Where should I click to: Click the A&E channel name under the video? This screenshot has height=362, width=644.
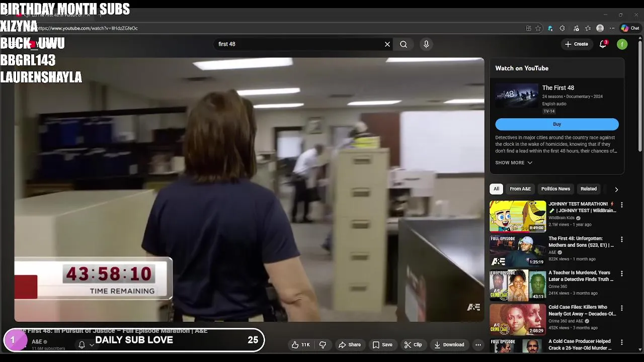[x=37, y=342]
